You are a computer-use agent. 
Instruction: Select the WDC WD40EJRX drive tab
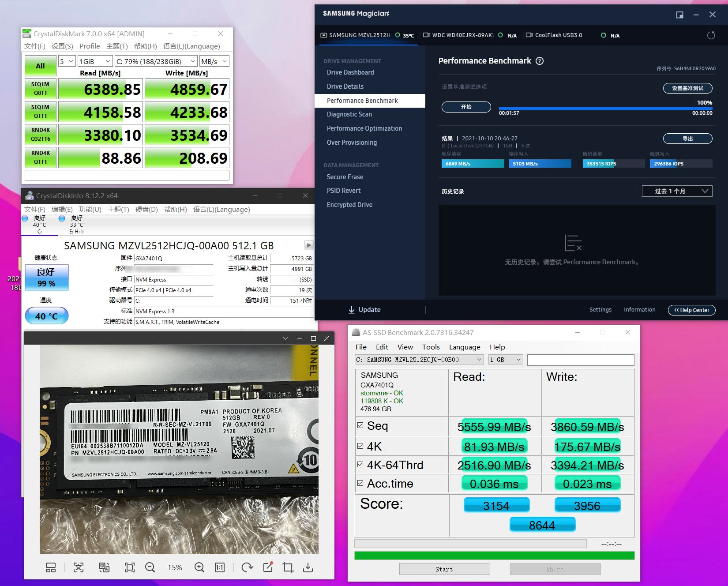click(x=469, y=35)
